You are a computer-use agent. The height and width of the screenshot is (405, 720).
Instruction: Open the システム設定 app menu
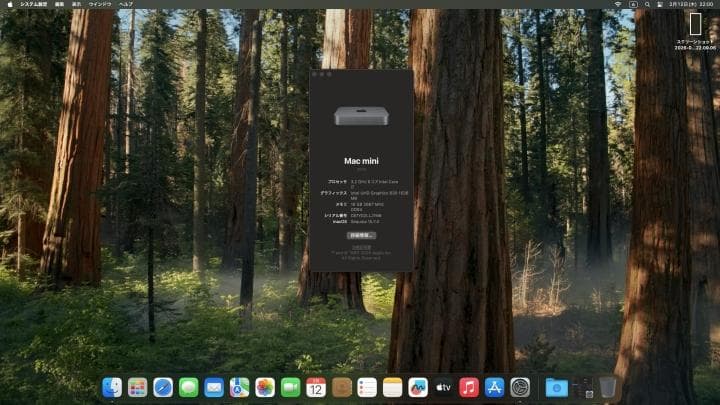(33, 4)
